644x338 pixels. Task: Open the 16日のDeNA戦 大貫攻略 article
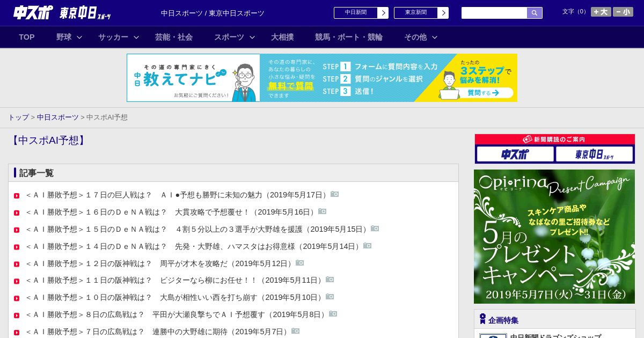(x=171, y=212)
